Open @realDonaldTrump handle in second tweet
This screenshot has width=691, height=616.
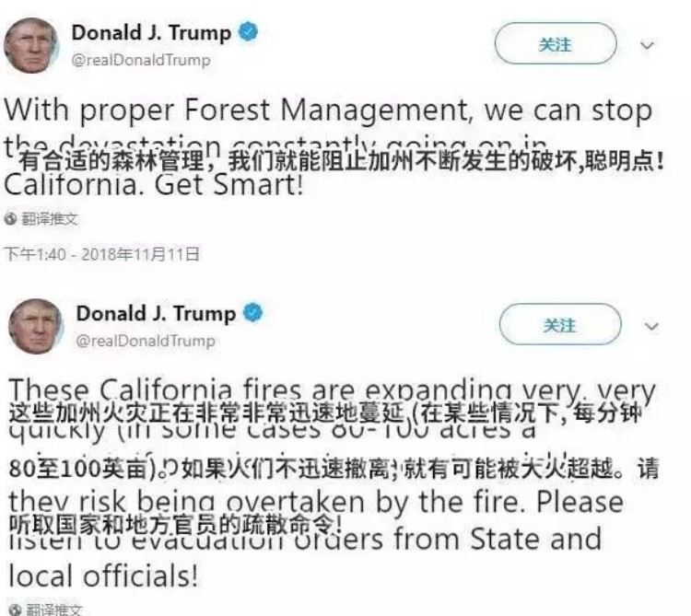[x=146, y=341]
